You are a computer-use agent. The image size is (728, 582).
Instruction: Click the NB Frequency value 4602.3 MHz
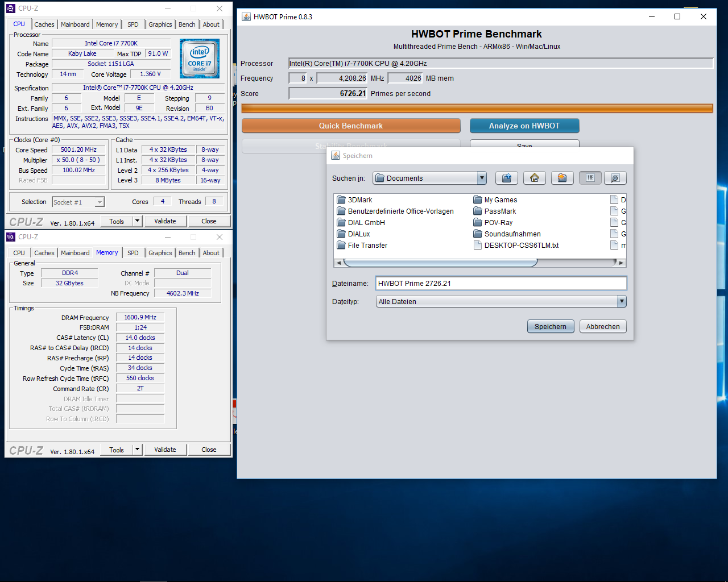(x=183, y=293)
